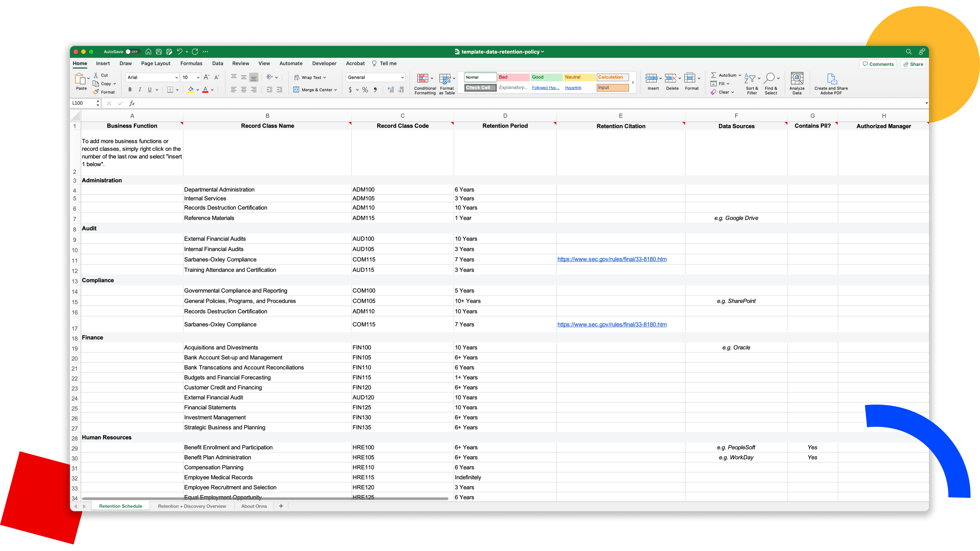Click the formula bar input area
The height and width of the screenshot is (551, 980).
531,103
